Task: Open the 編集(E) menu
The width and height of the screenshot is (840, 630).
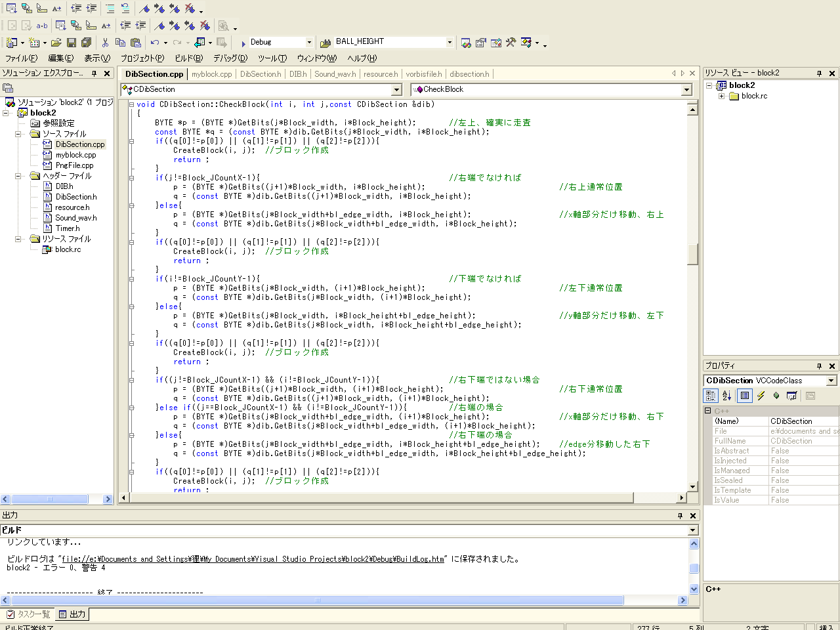Action: (x=61, y=58)
